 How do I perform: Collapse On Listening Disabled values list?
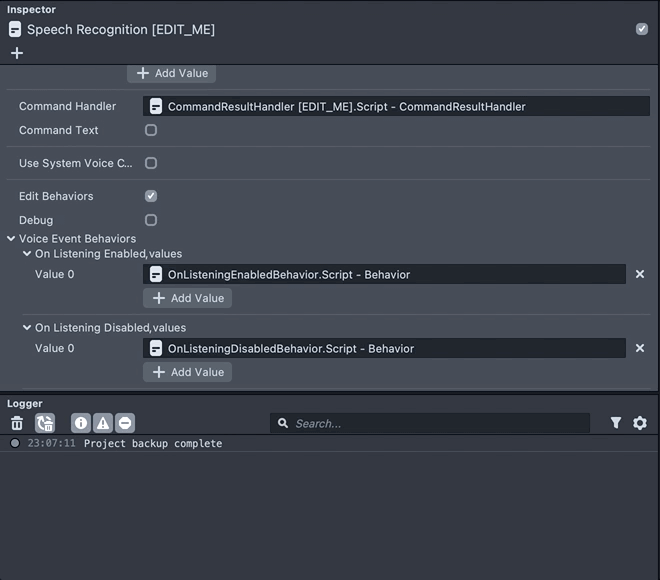pyautogui.click(x=27, y=328)
